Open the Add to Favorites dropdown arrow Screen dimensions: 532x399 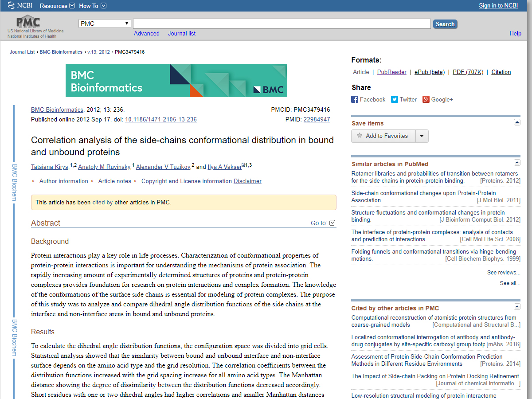[x=422, y=136]
